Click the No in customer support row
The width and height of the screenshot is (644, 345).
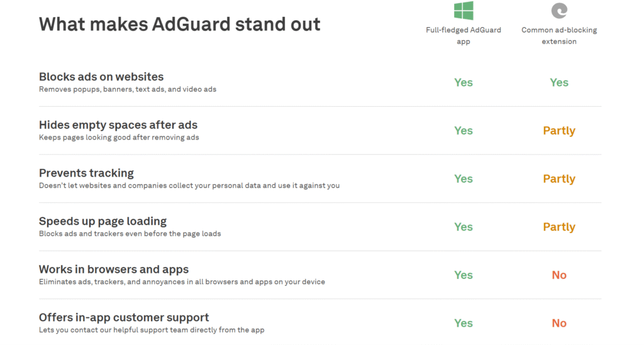[559, 323]
